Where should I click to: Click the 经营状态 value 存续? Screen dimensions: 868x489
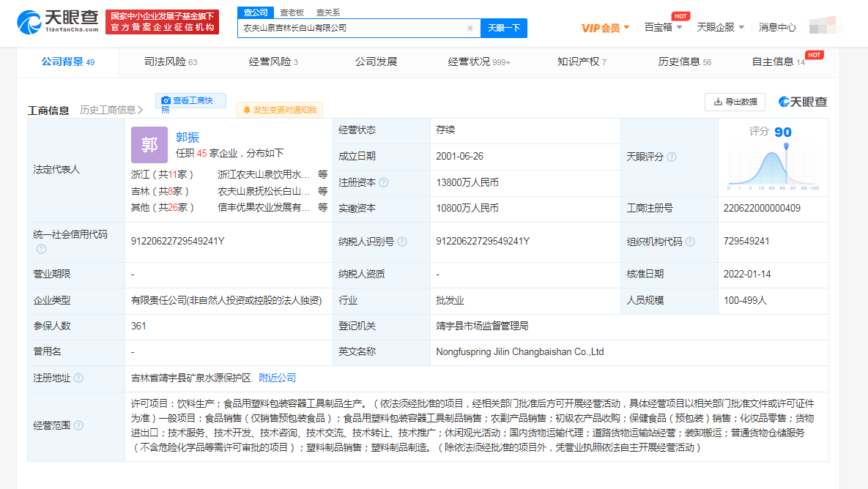pyautogui.click(x=445, y=130)
